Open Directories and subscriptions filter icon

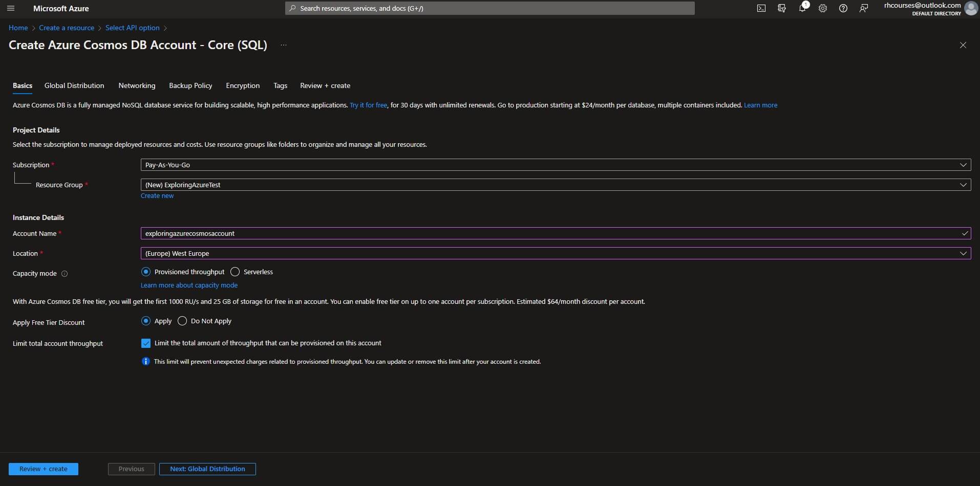pyautogui.click(x=782, y=8)
